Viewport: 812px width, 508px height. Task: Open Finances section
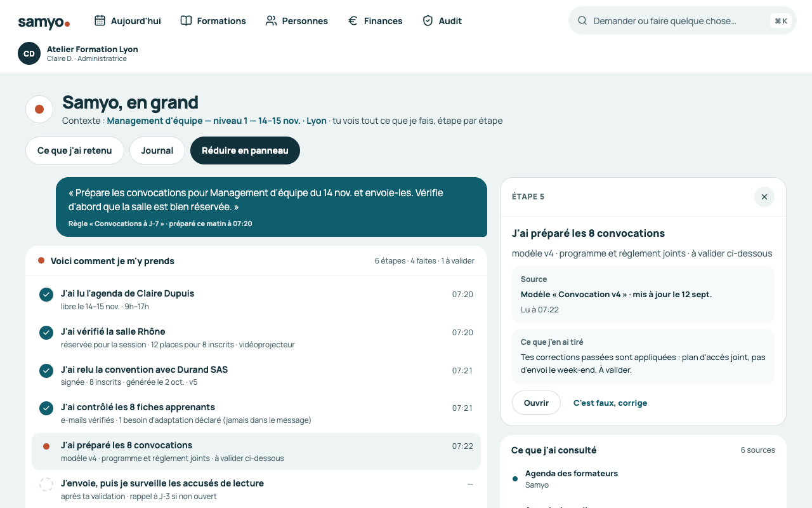(x=375, y=21)
